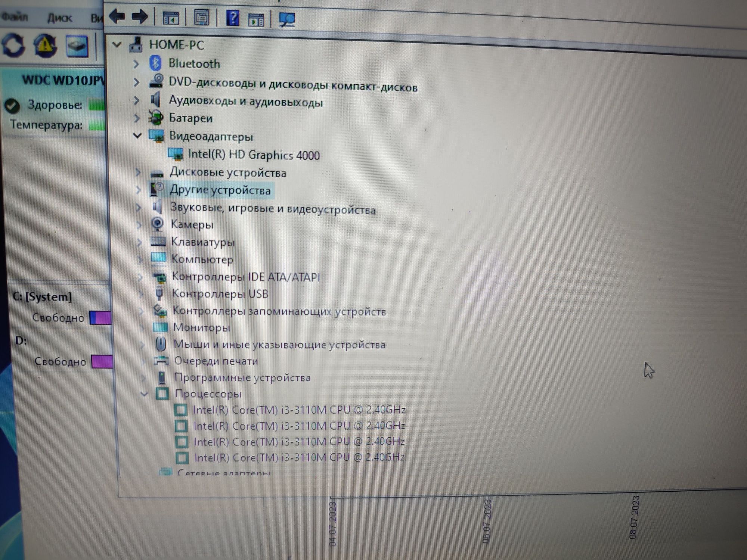Open the Диск menu in background window
This screenshot has width=747, height=560.
tap(60, 18)
